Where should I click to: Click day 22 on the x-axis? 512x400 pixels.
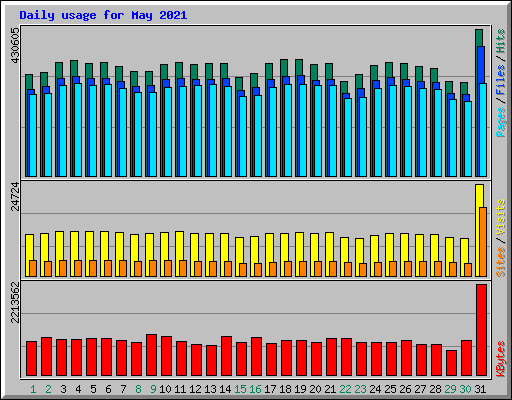point(345,389)
